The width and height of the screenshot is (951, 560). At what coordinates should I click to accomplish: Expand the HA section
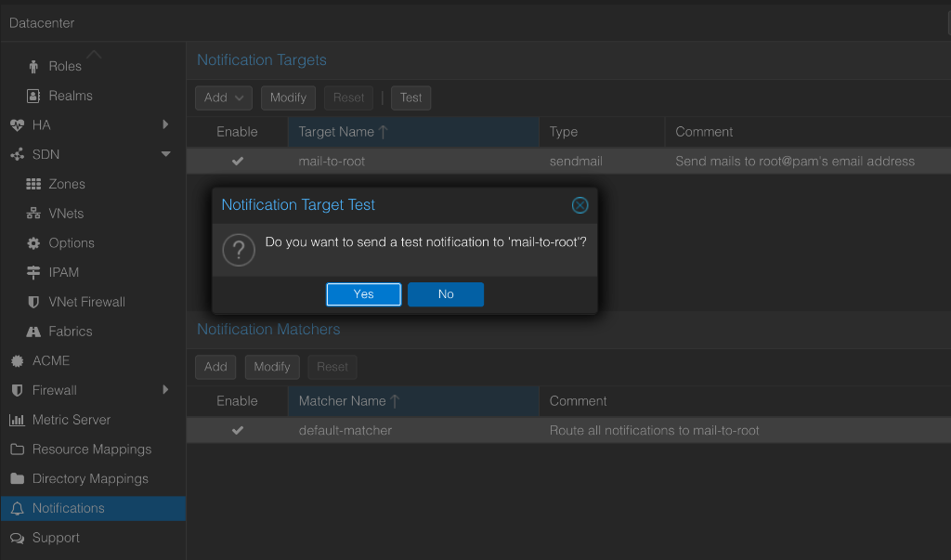coord(165,124)
